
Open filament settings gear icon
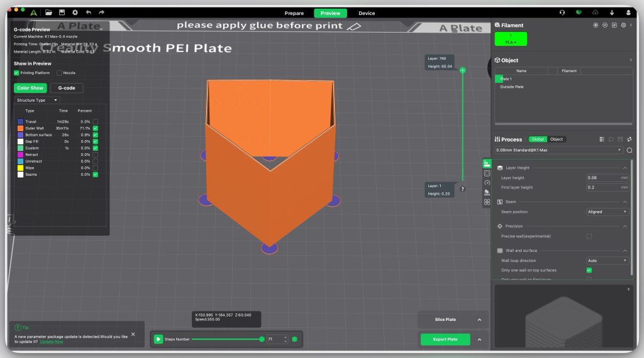(623, 25)
